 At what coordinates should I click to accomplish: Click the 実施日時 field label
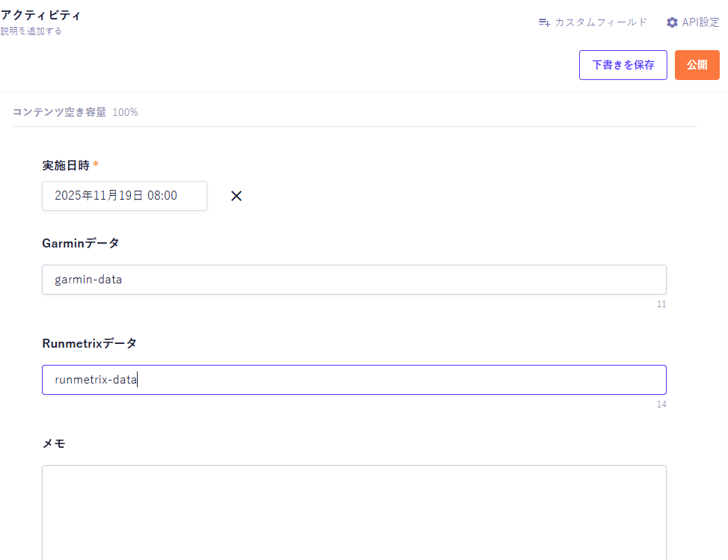pos(66,165)
